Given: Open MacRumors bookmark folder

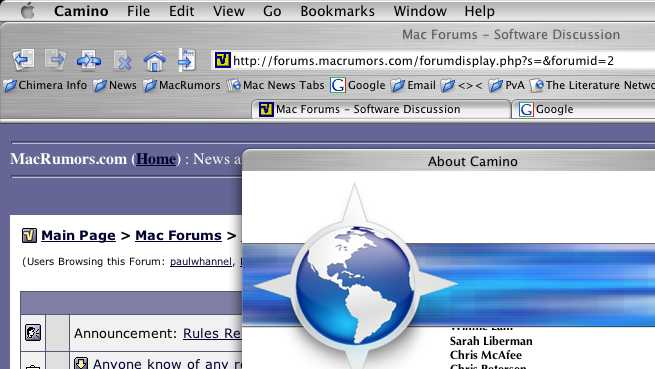Looking at the screenshot, I should tap(182, 85).
